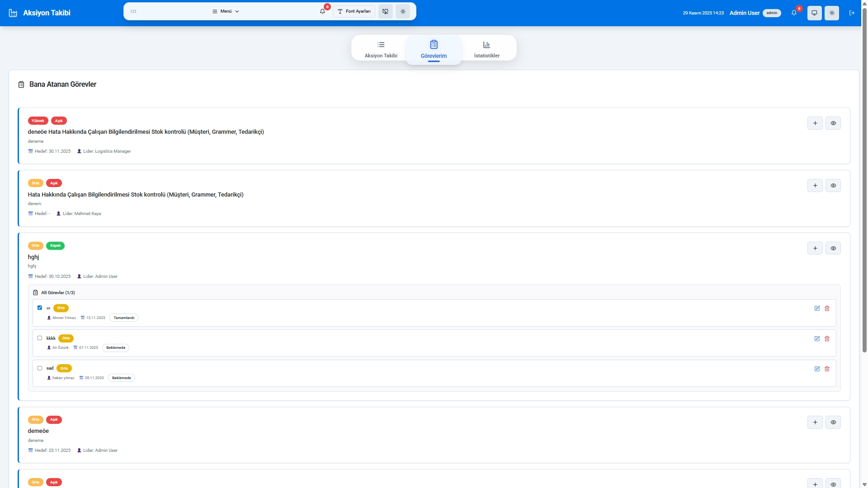Click the admin role badge

(x=772, y=13)
